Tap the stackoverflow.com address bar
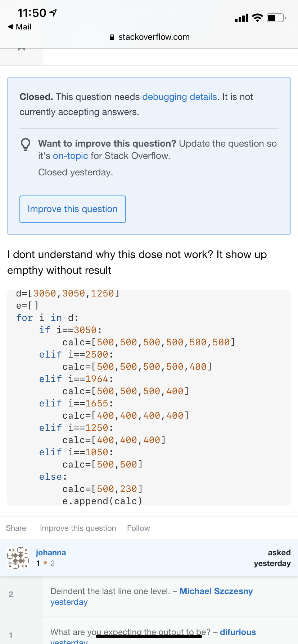 [149, 37]
